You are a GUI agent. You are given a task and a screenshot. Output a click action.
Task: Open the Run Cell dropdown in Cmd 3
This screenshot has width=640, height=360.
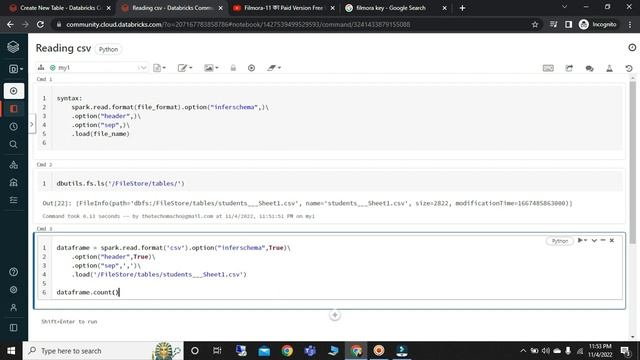(582, 240)
